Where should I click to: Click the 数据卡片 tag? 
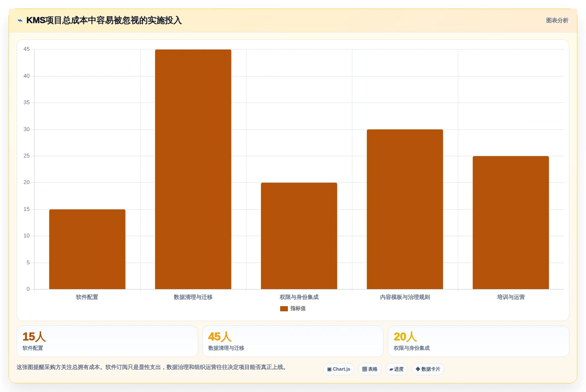tap(428, 369)
